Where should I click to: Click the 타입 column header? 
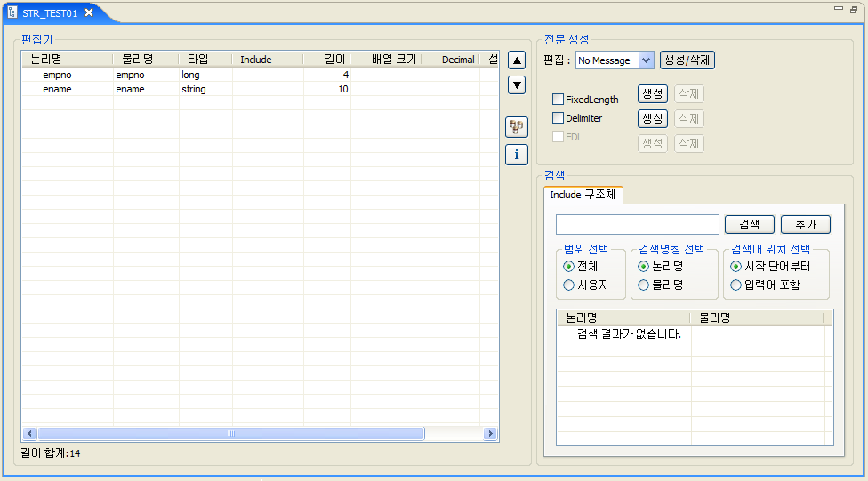tap(205, 60)
